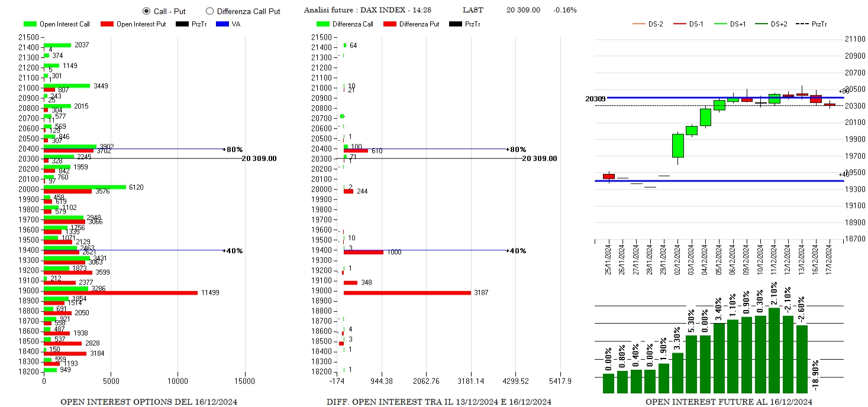
Task: Select the "Differenza Call Put" radio option
Action: click(x=209, y=11)
